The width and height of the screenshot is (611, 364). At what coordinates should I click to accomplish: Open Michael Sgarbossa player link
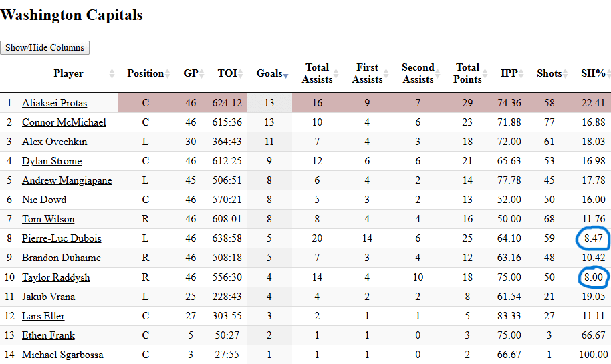(62, 355)
